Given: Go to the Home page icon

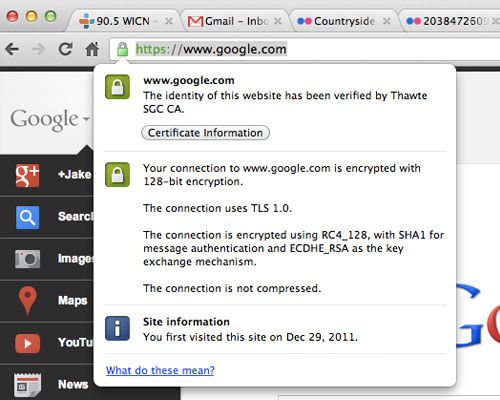Looking at the screenshot, I should click(x=92, y=49).
